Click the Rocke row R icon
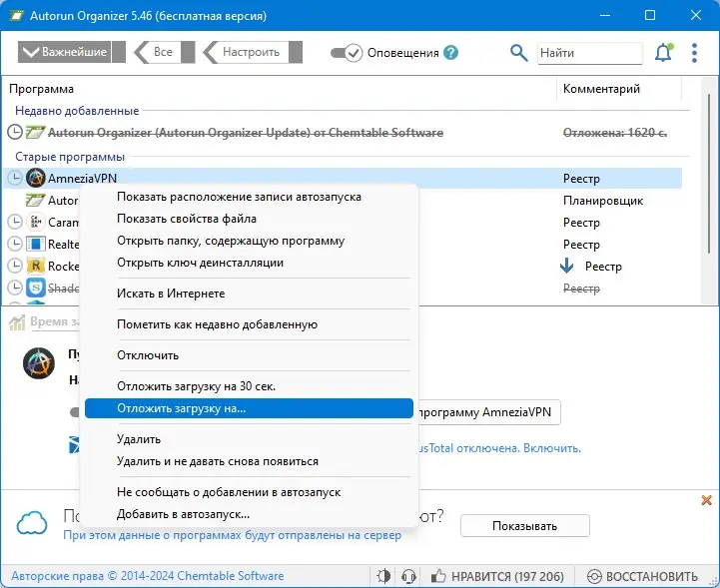The width and height of the screenshot is (720, 588). click(35, 266)
